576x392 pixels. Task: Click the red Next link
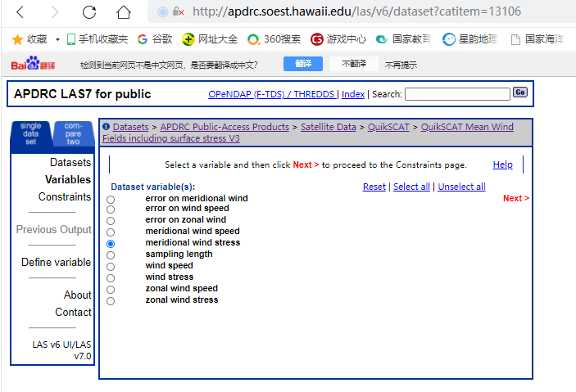click(515, 198)
